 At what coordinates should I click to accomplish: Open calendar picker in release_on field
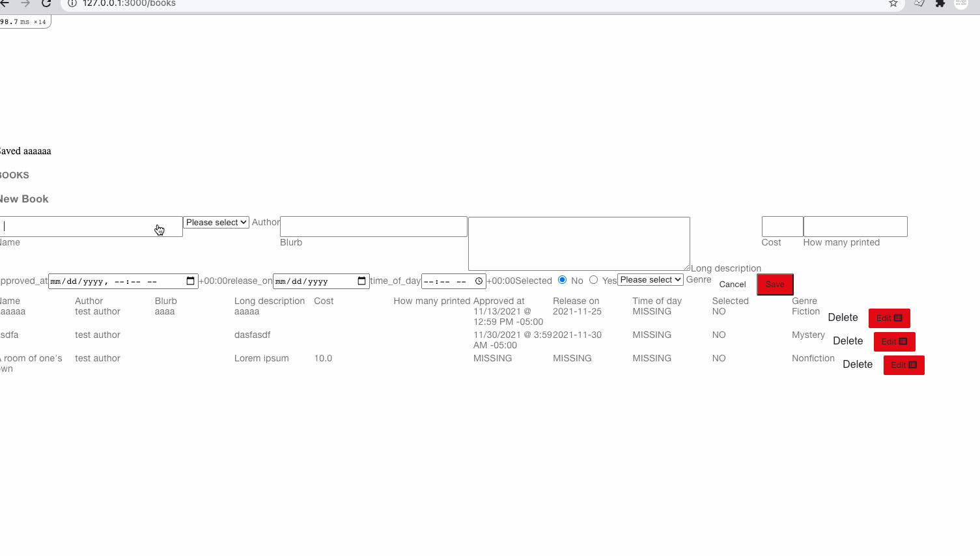pyautogui.click(x=361, y=281)
